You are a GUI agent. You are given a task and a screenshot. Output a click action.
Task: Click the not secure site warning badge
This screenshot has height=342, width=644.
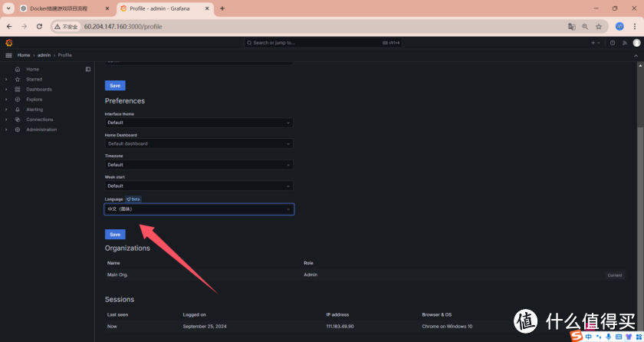(x=66, y=27)
